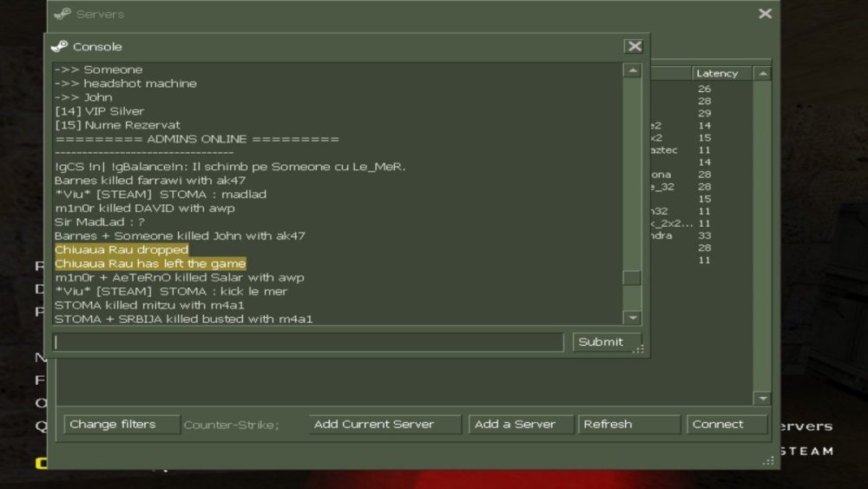Click the Console window resize grip
The image size is (868, 489).
[638, 349]
